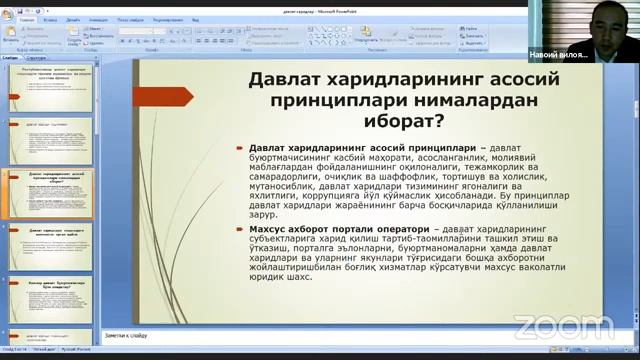Click the Удалить slide button

point(94,43)
